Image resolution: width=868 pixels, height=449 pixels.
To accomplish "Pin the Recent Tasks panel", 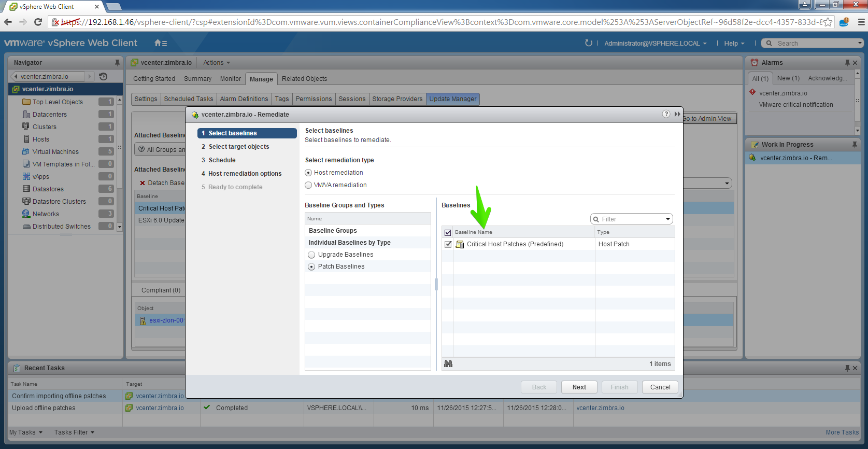I will tap(847, 368).
